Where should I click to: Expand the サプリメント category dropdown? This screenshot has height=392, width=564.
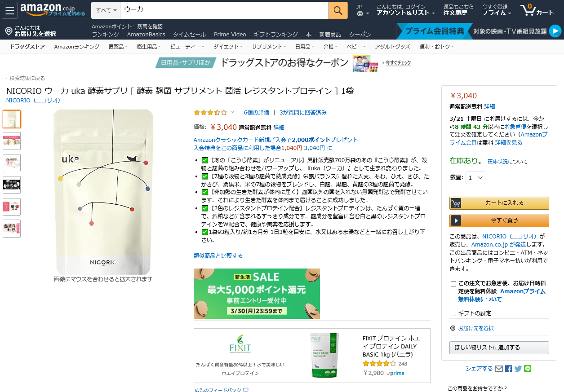pyautogui.click(x=269, y=47)
